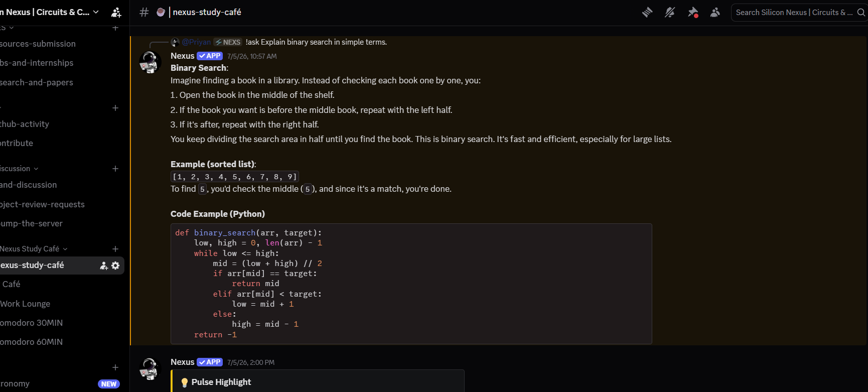The image size is (868, 392).
Task: Click 'Example (sorted list):' heading text
Action: click(213, 164)
